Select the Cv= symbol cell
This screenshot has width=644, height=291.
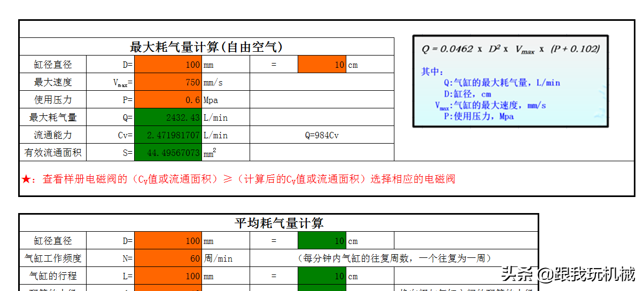point(111,135)
